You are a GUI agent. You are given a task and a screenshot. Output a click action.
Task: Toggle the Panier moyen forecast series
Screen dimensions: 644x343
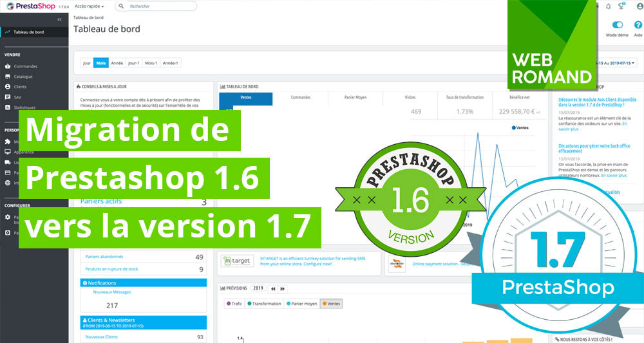click(x=301, y=304)
